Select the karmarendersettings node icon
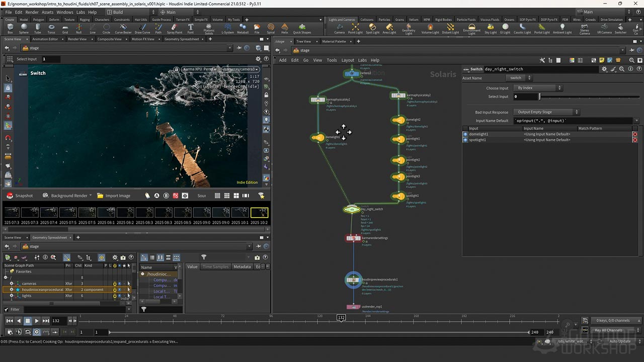Image resolution: width=644 pixels, height=362 pixels. coord(353,238)
